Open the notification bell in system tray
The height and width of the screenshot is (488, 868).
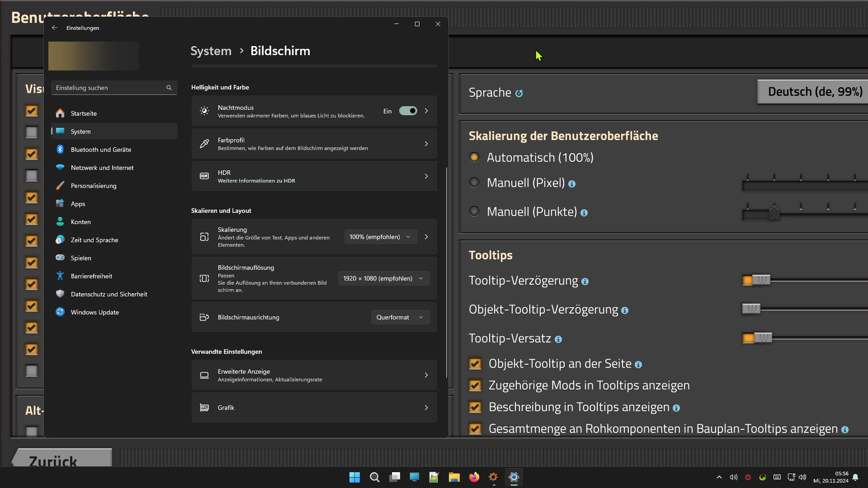click(x=855, y=478)
